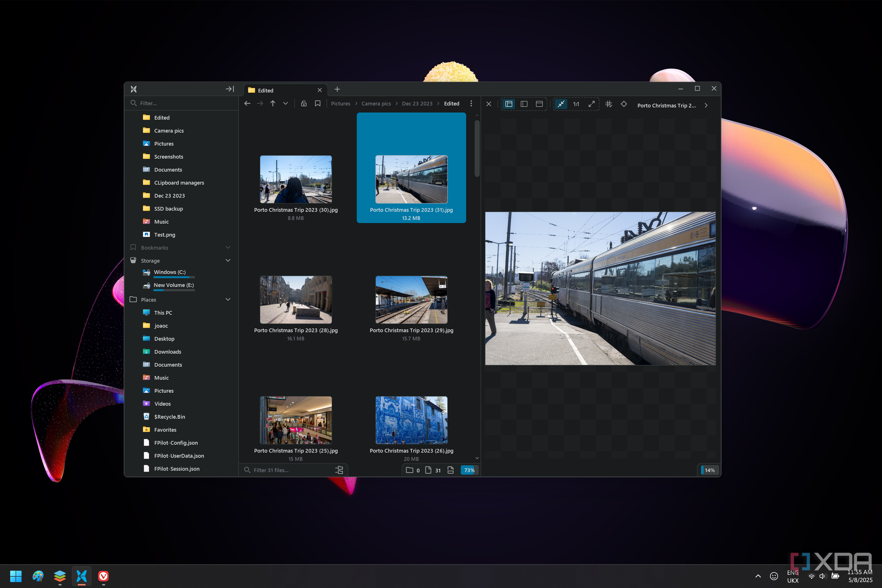The height and width of the screenshot is (588, 882).
Task: Click the Filter 31 files field
Action: 287,470
